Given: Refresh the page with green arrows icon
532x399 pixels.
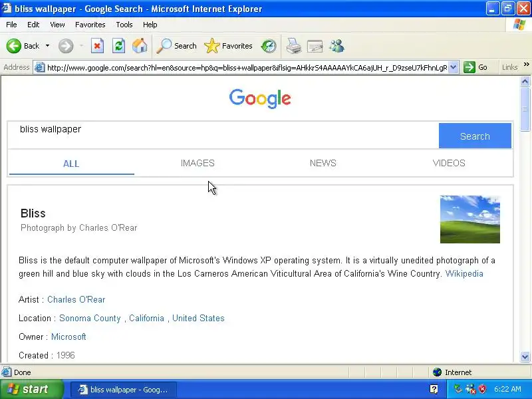Looking at the screenshot, I should pyautogui.click(x=118, y=46).
